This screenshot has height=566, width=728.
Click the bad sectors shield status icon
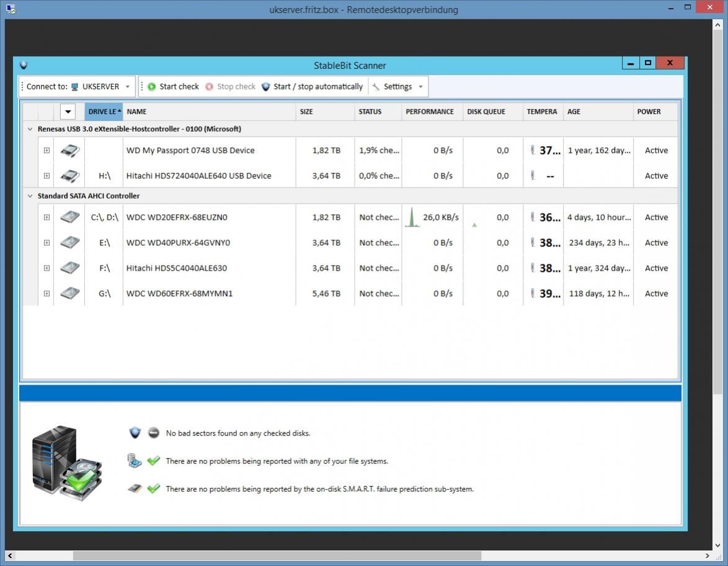pos(135,433)
